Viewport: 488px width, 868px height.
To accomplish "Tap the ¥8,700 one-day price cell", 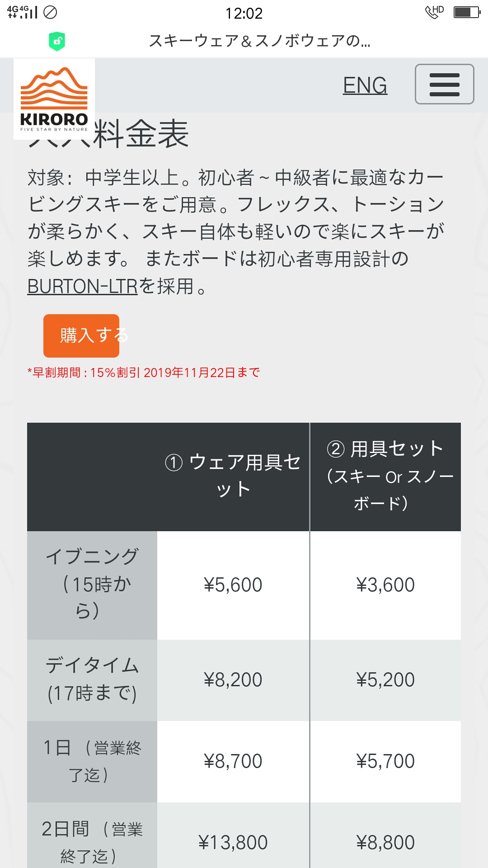I will (233, 761).
